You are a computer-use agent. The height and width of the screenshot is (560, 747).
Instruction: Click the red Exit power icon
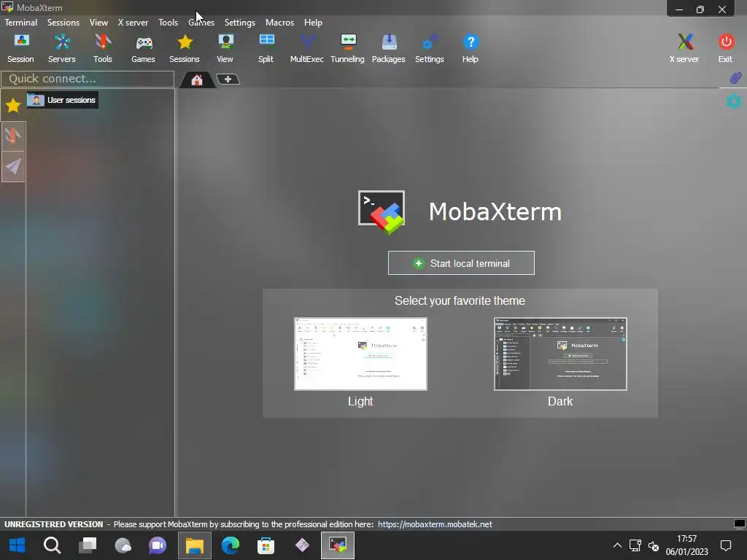point(726,49)
